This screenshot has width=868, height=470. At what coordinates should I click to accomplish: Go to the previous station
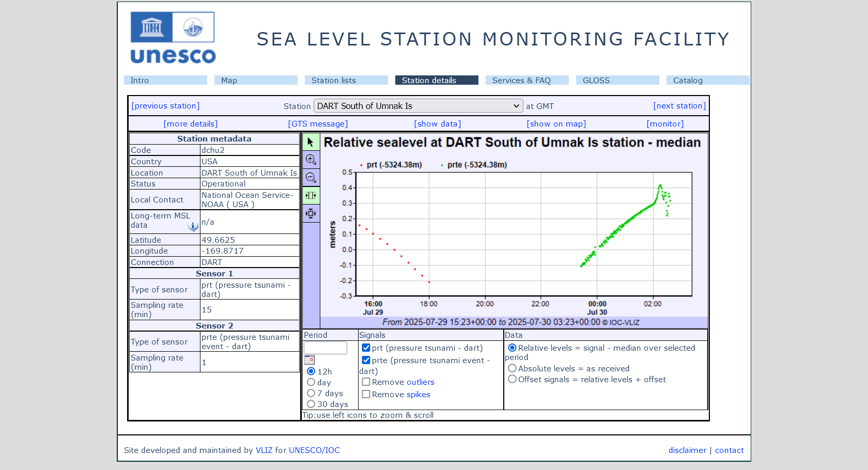(x=165, y=106)
